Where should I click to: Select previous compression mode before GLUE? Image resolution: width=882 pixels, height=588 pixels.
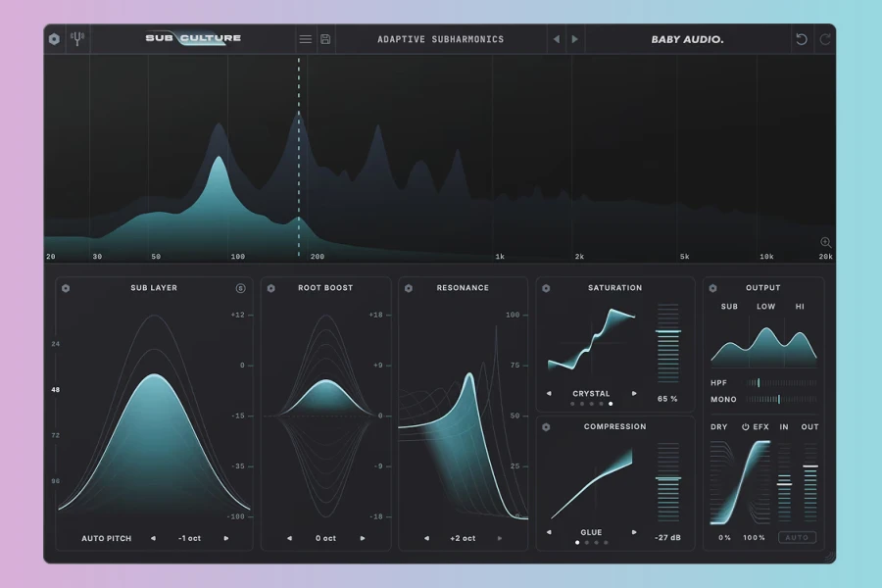[549, 532]
